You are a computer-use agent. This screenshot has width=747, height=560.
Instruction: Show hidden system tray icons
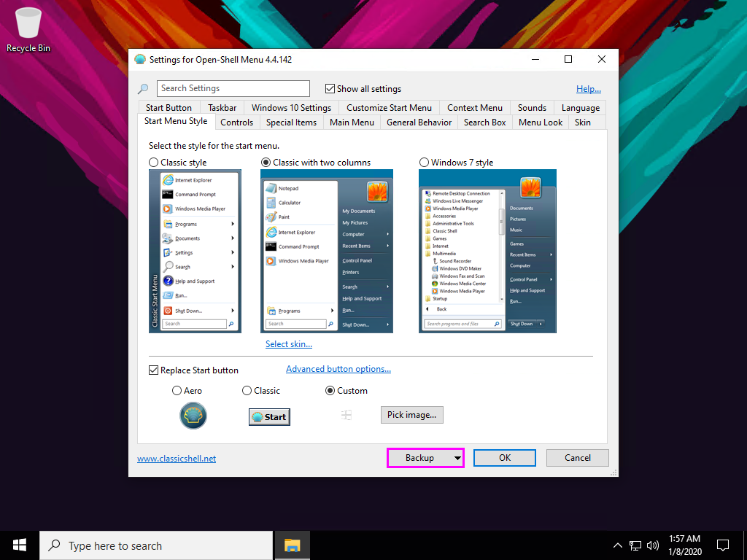tap(617, 545)
